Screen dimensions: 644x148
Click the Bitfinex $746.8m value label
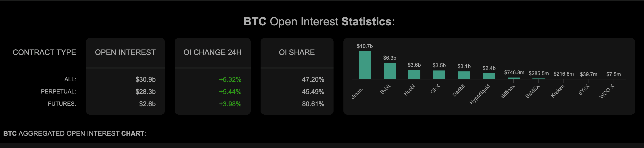[x=514, y=72]
